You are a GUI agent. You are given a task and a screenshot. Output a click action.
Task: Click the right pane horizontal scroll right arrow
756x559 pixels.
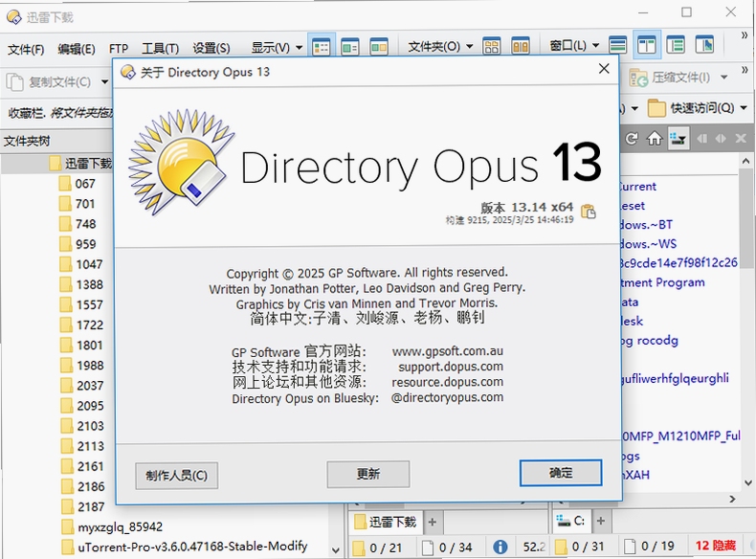732,499
